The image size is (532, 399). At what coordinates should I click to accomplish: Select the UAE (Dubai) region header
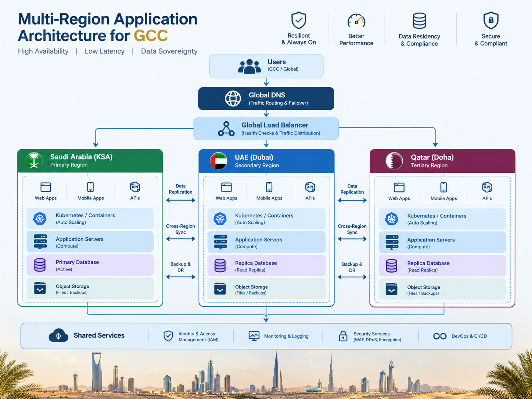(266, 161)
